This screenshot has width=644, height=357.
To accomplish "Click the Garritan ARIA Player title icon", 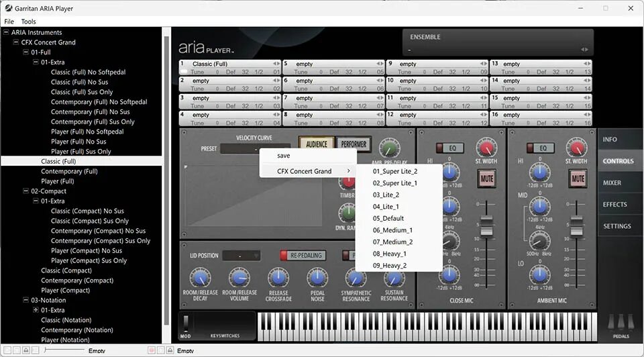I will coord(8,8).
